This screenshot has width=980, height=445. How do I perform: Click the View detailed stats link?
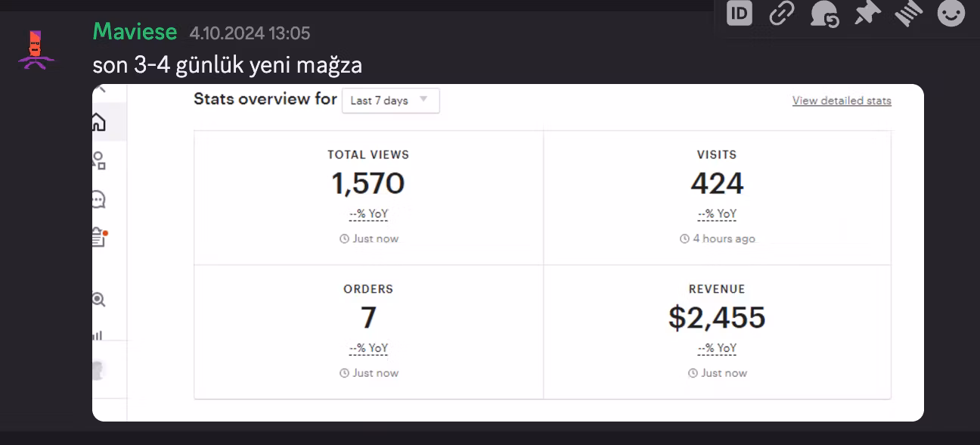(842, 101)
